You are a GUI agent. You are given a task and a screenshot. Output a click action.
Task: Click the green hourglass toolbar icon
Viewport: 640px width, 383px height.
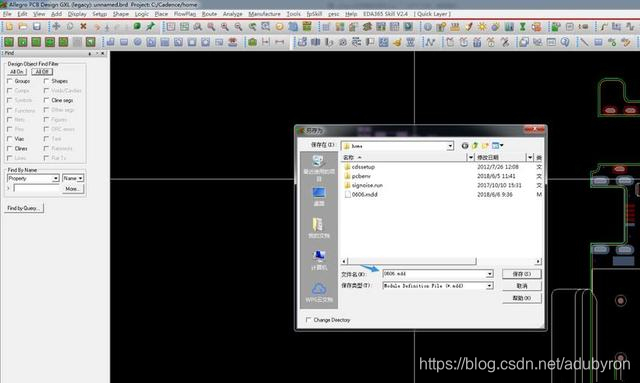point(522,27)
